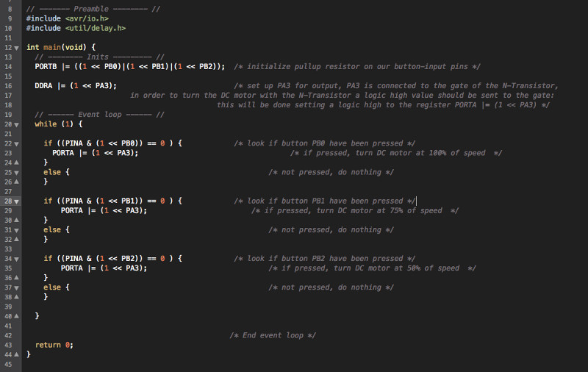Collapse the PB1 if-block fold arrow at line 28
Screen dimensions: 588x372
pyautogui.click(x=16, y=201)
